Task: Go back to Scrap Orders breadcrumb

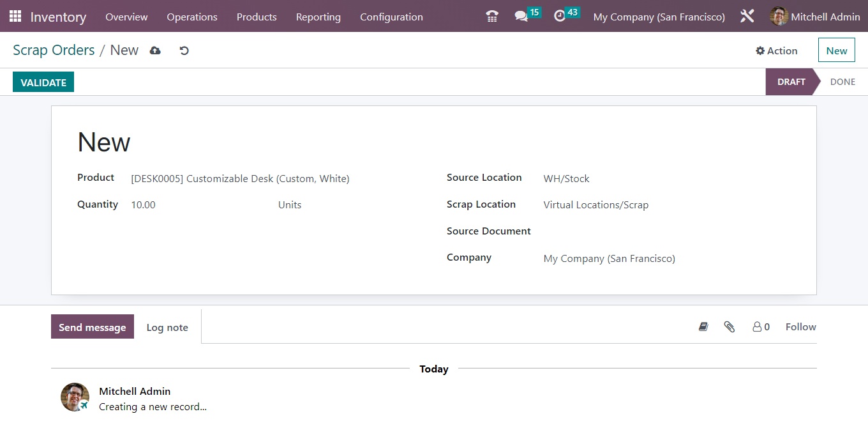Action: pos(54,50)
